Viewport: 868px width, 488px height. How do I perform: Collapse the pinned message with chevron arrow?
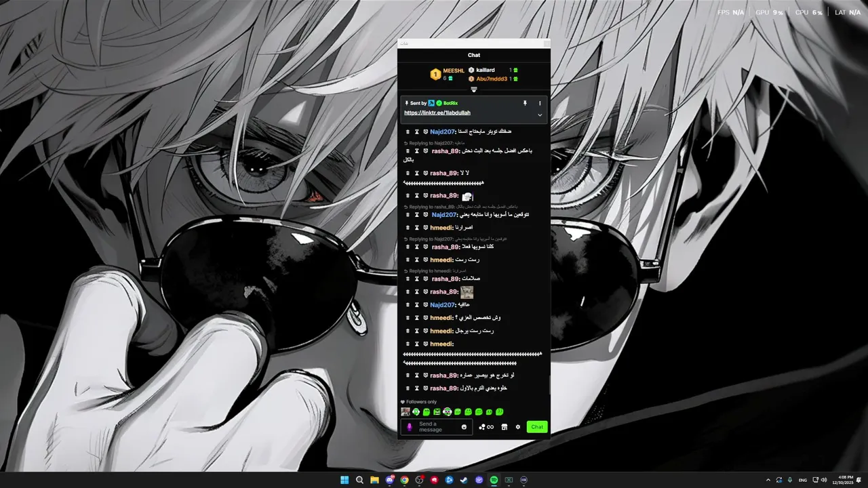coord(540,115)
